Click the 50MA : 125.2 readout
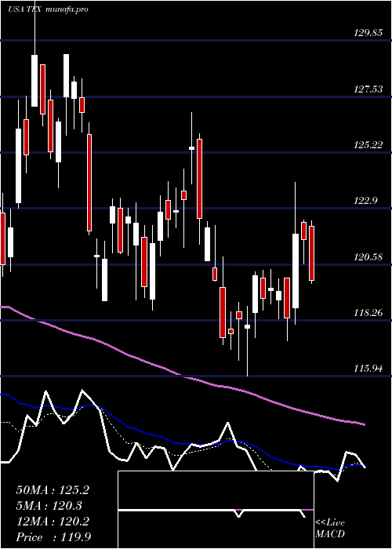 pyautogui.click(x=53, y=490)
